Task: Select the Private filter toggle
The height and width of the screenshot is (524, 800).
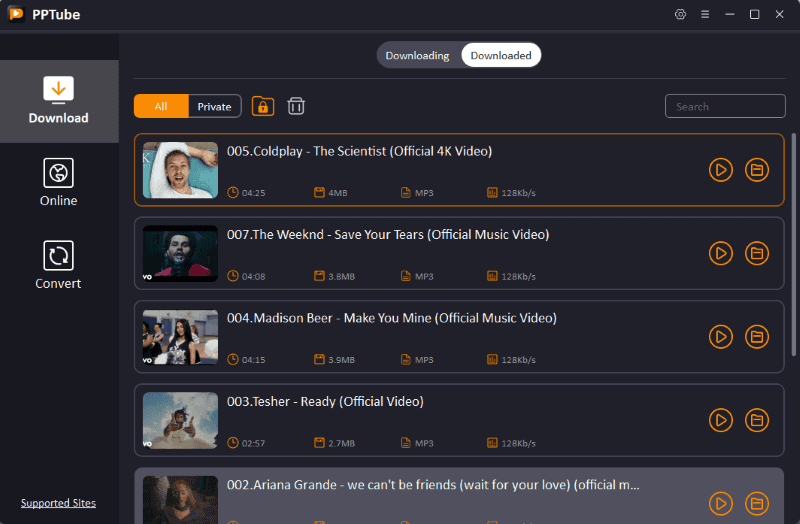Action: pyautogui.click(x=214, y=106)
